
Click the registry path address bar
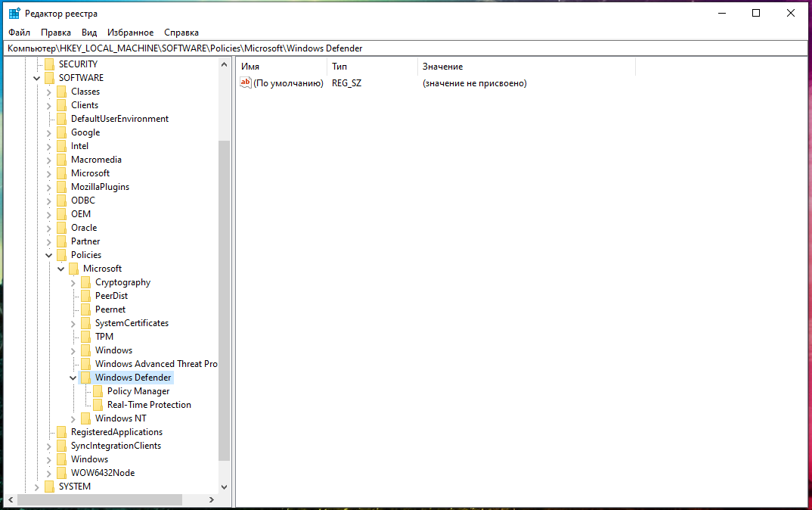pos(405,48)
